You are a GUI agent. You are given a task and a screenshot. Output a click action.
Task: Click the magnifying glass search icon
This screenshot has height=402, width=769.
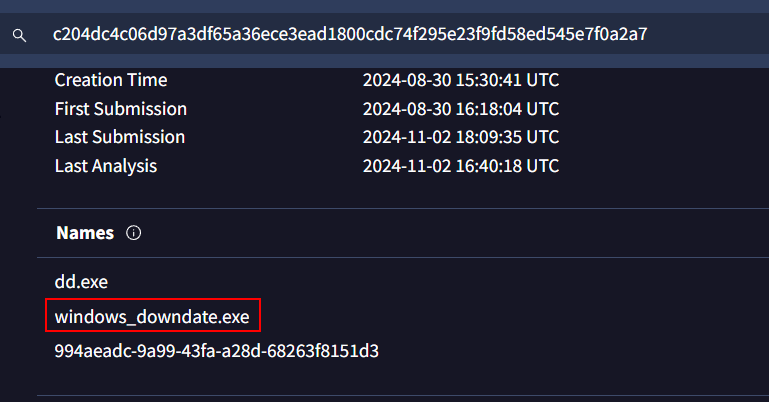[x=18, y=35]
